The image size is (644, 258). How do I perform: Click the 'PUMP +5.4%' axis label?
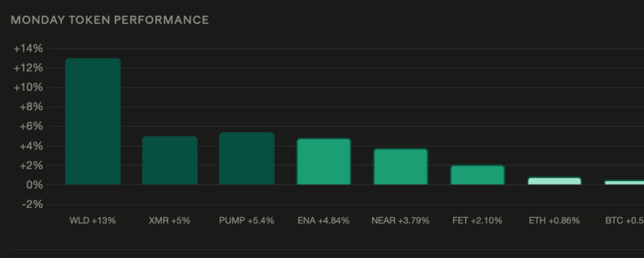click(247, 221)
